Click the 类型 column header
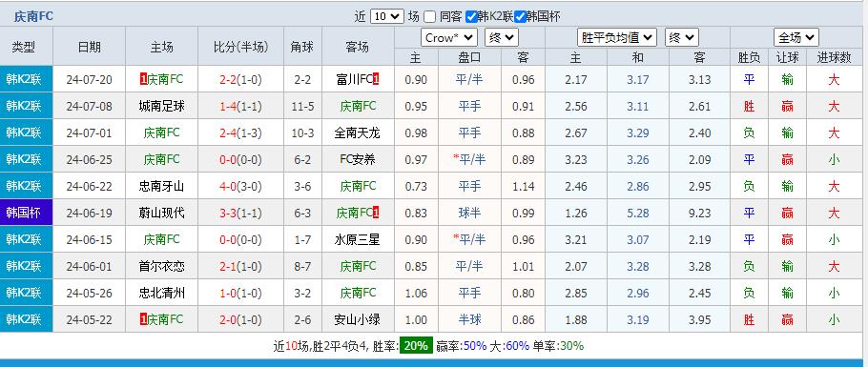Image resolution: width=868 pixels, height=367 pixels. click(23, 47)
